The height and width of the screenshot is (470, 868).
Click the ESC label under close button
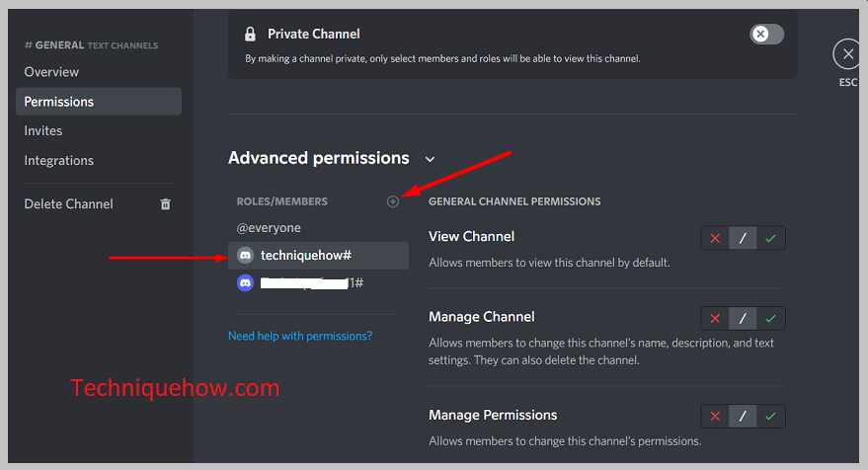point(848,83)
